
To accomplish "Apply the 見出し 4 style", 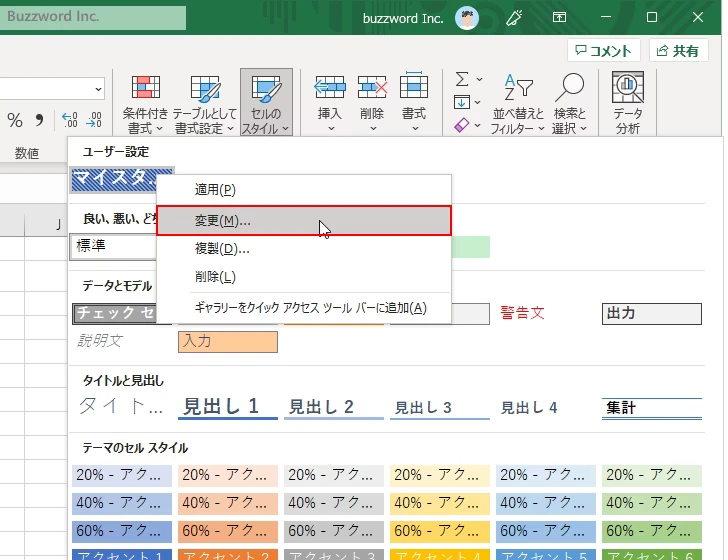I will click(546, 408).
